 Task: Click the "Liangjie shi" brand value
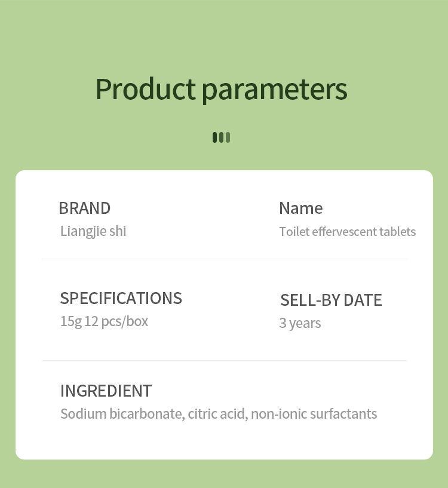pos(93,231)
